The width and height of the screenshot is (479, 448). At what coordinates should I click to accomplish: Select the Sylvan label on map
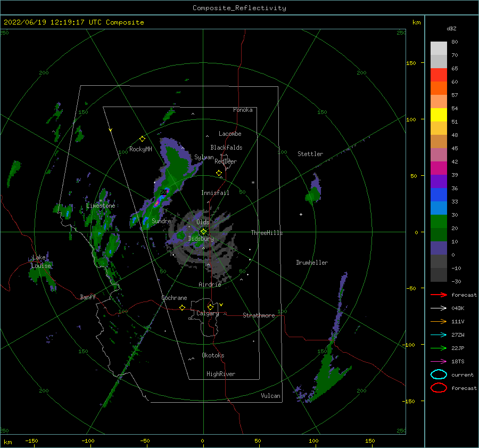[204, 157]
